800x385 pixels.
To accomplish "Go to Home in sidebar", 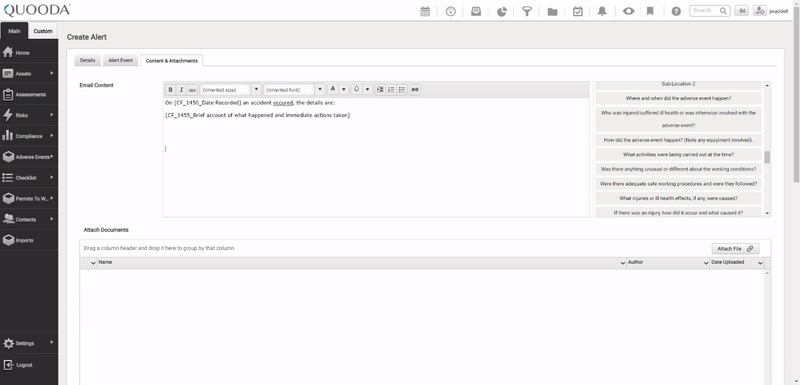I will click(x=29, y=53).
